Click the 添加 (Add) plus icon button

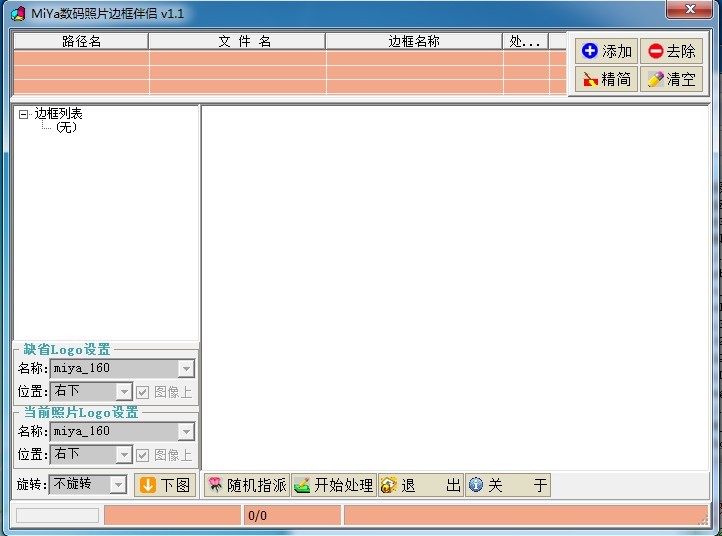[x=606, y=52]
